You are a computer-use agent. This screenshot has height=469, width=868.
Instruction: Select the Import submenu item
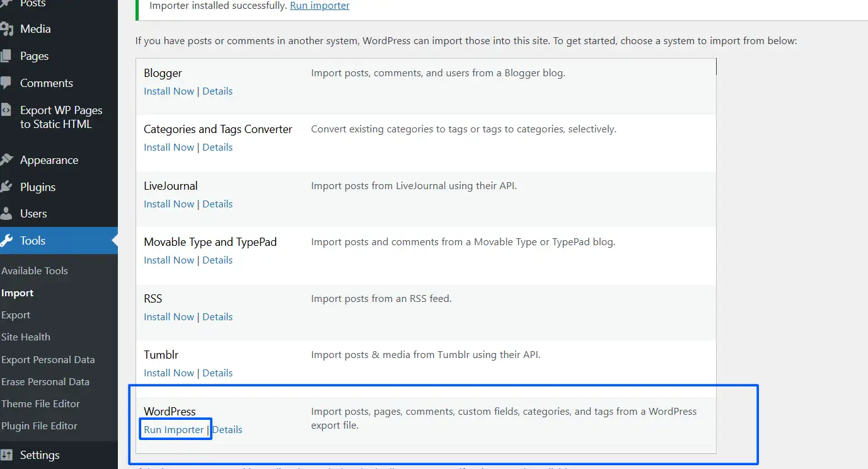(x=18, y=293)
